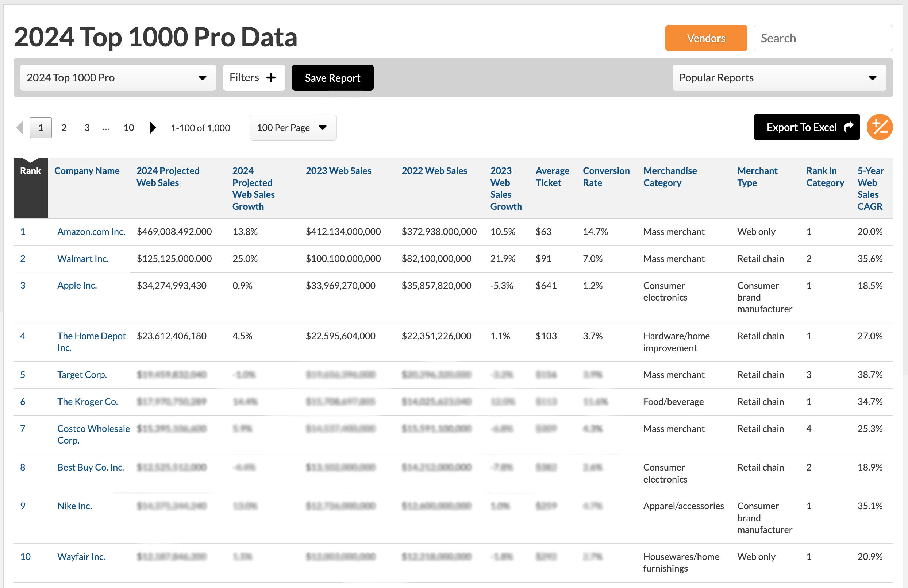Sort by 5-Year Web Sales CAGR header
This screenshot has height=588, width=908.
[871, 188]
